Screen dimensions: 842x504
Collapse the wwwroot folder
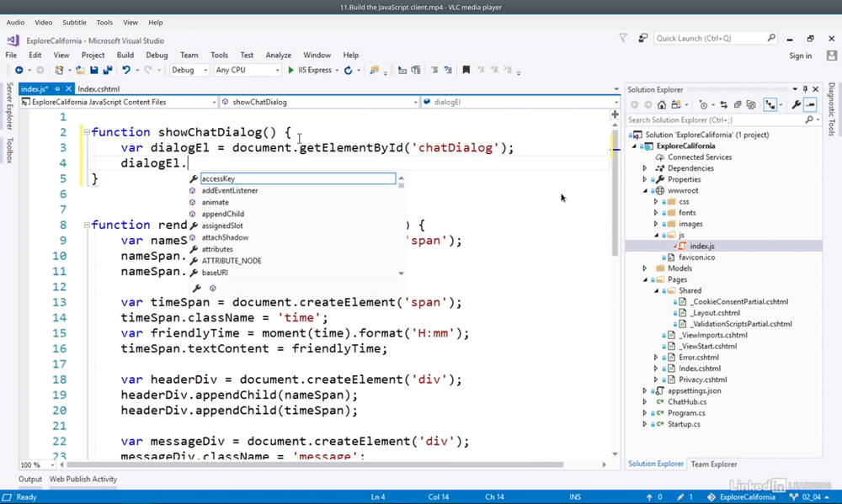point(645,190)
